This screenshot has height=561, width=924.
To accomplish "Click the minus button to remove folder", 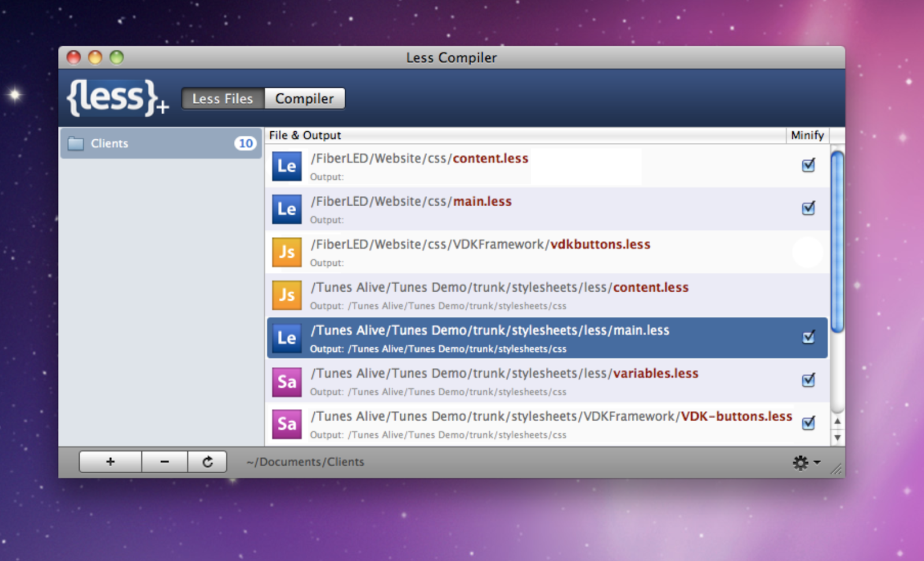I will (x=165, y=462).
